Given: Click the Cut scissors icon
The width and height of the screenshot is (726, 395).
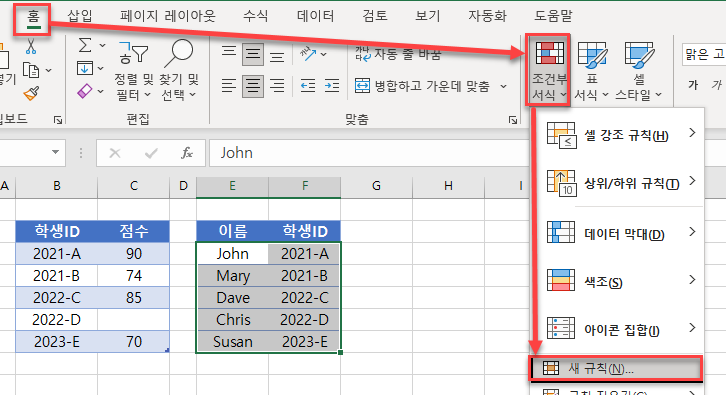Looking at the screenshot, I should (x=31, y=46).
